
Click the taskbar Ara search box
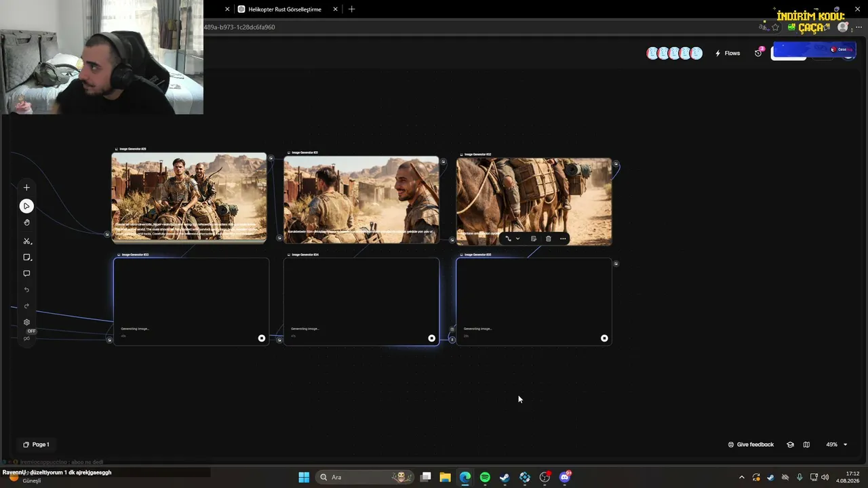tap(366, 477)
